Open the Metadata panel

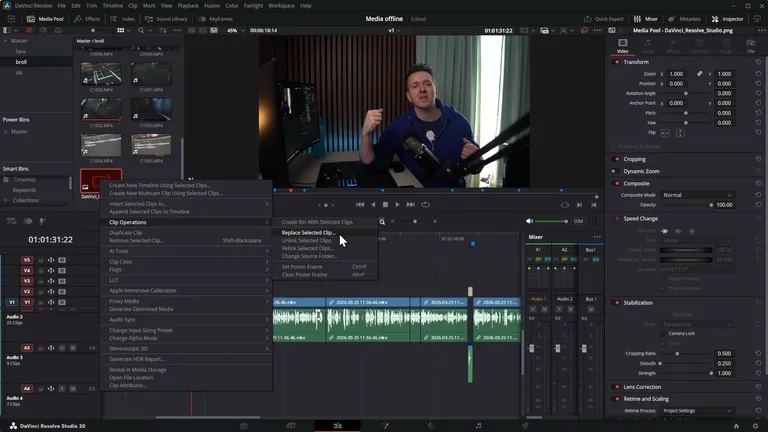(684, 19)
